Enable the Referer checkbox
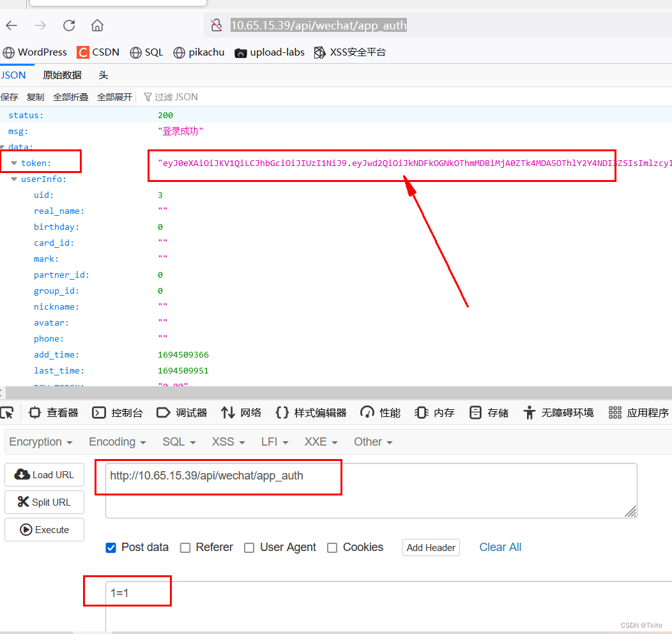This screenshot has width=672, height=634. click(x=185, y=547)
